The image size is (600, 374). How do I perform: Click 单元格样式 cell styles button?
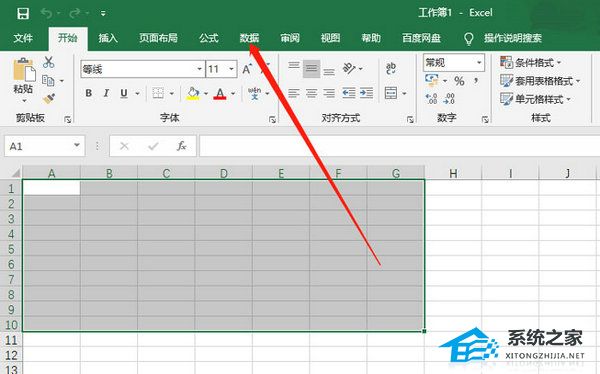pyautogui.click(x=536, y=100)
